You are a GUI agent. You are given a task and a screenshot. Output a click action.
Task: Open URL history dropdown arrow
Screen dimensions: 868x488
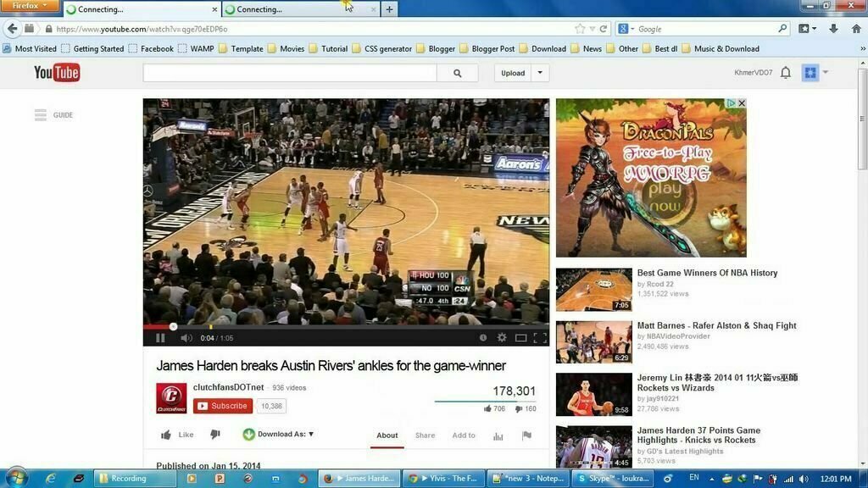point(593,29)
